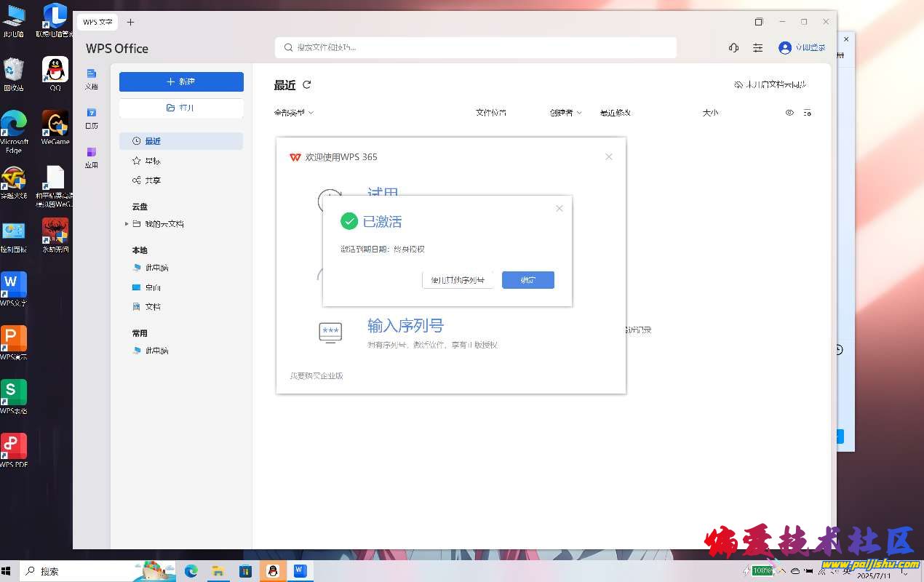
Task: Switch to the WPS 文字 tab
Action: pos(97,23)
